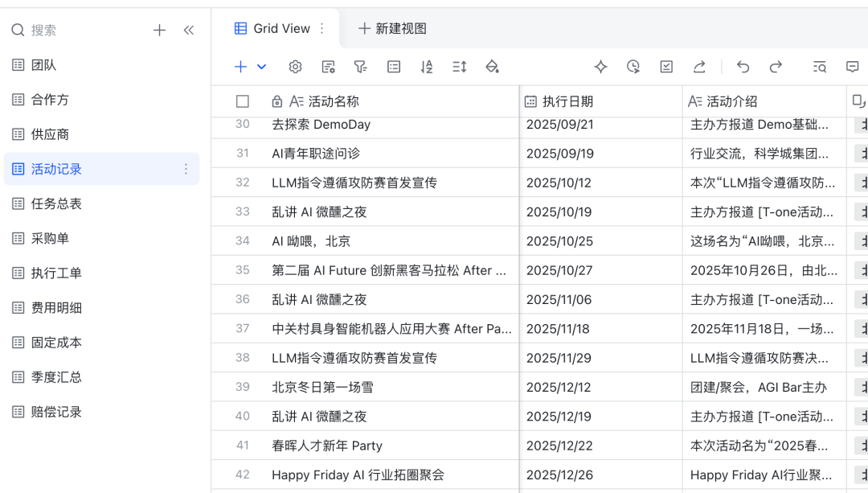
Task: Click the plus icon next to sidebar search
Action: click(159, 30)
